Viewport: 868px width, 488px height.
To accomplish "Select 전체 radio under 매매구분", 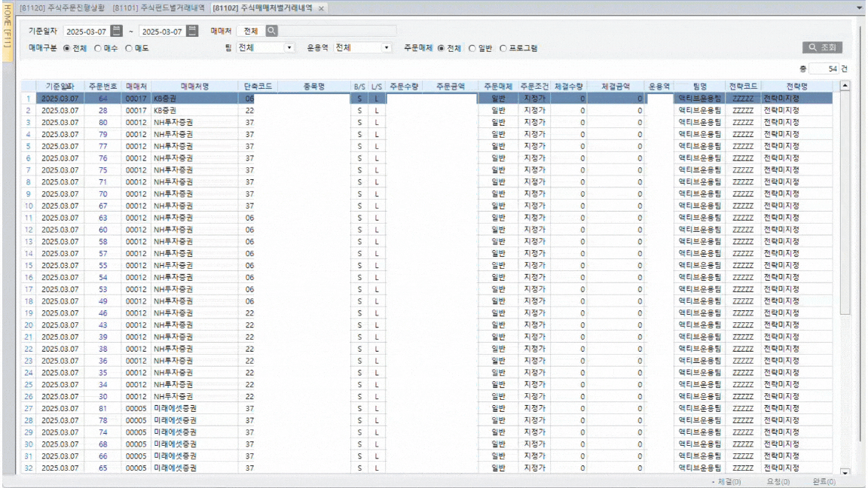I will tap(67, 48).
